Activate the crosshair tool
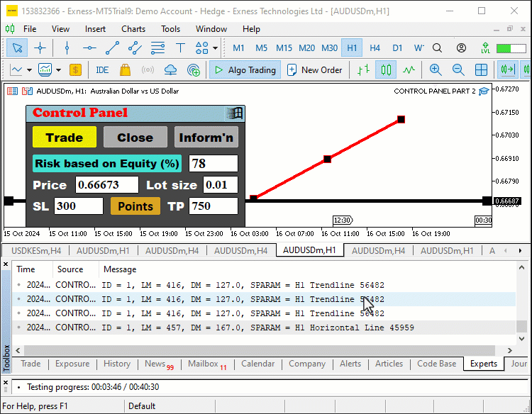The height and width of the screenshot is (414, 532). click(40, 47)
